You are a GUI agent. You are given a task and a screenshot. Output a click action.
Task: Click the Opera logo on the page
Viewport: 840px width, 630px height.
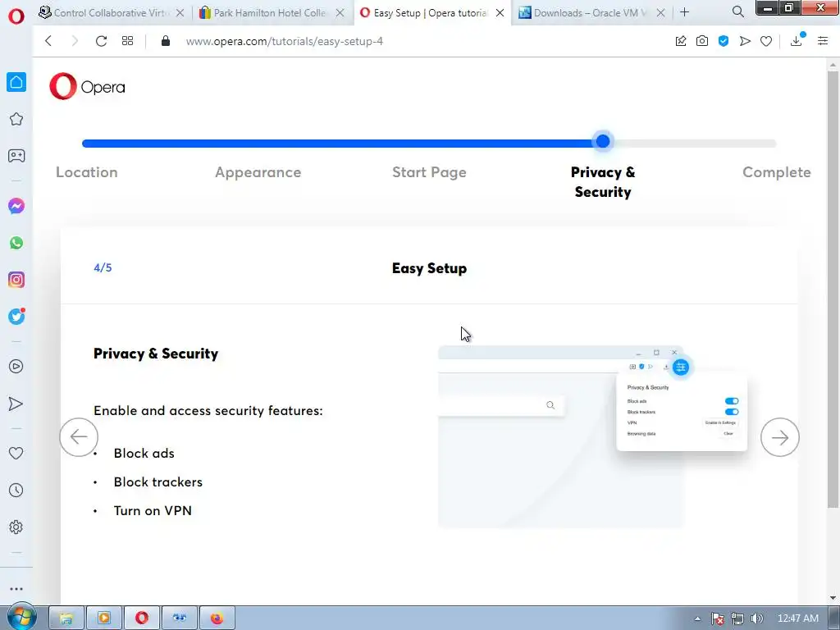[87, 86]
